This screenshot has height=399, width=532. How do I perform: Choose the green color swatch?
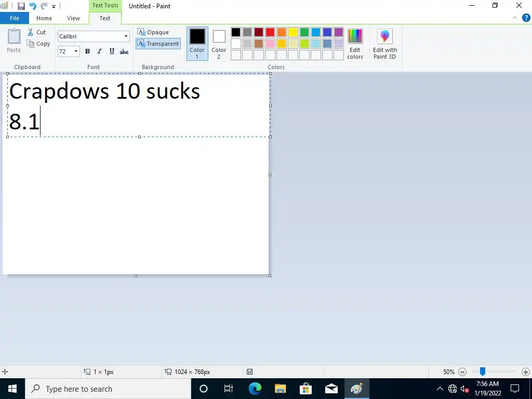(304, 32)
